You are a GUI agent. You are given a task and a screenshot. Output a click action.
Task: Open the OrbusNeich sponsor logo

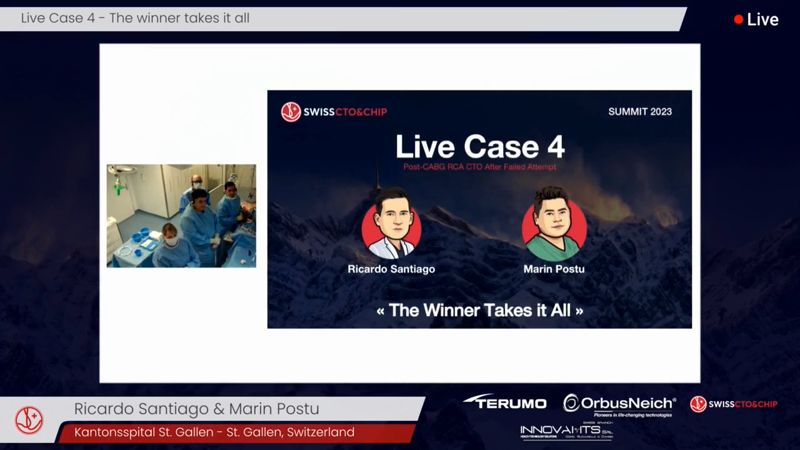619,404
